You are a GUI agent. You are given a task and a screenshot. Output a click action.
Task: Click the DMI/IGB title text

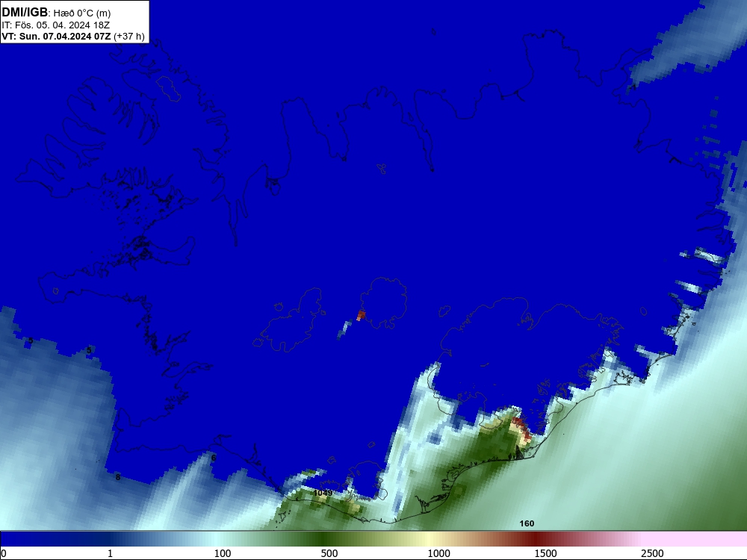pos(25,12)
